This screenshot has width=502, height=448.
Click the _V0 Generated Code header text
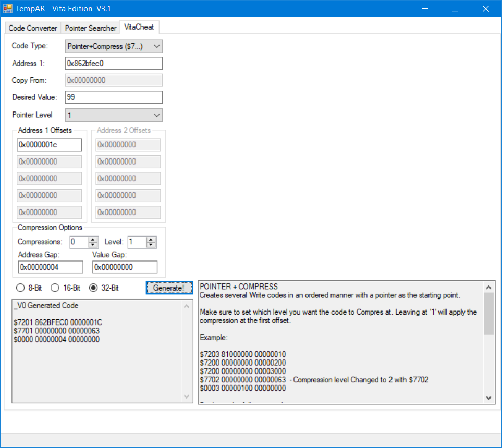[46, 306]
